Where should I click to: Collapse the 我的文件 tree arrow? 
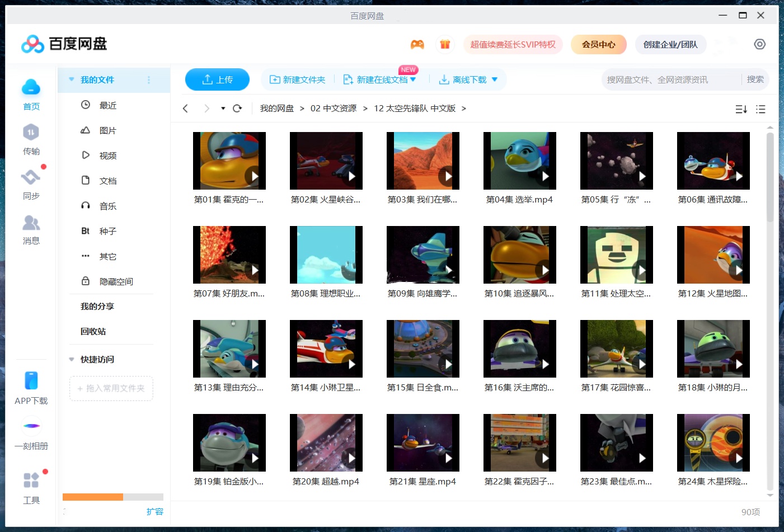[72, 79]
